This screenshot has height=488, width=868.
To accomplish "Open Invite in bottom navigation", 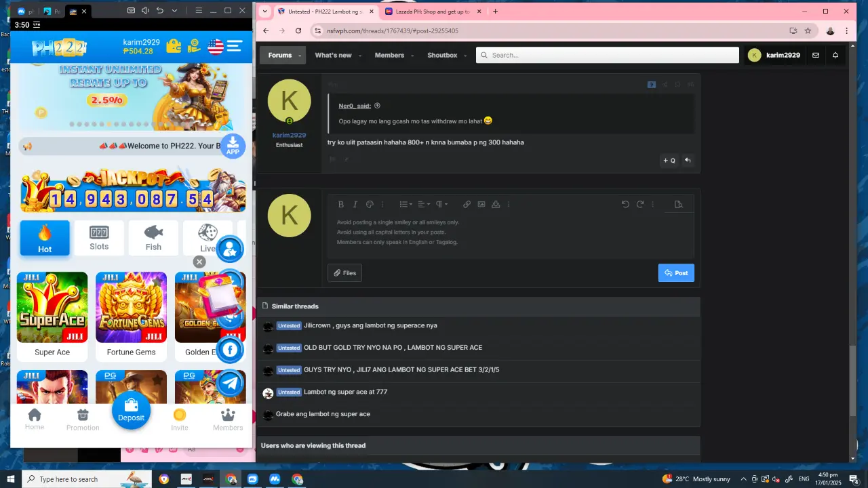I will click(x=180, y=420).
